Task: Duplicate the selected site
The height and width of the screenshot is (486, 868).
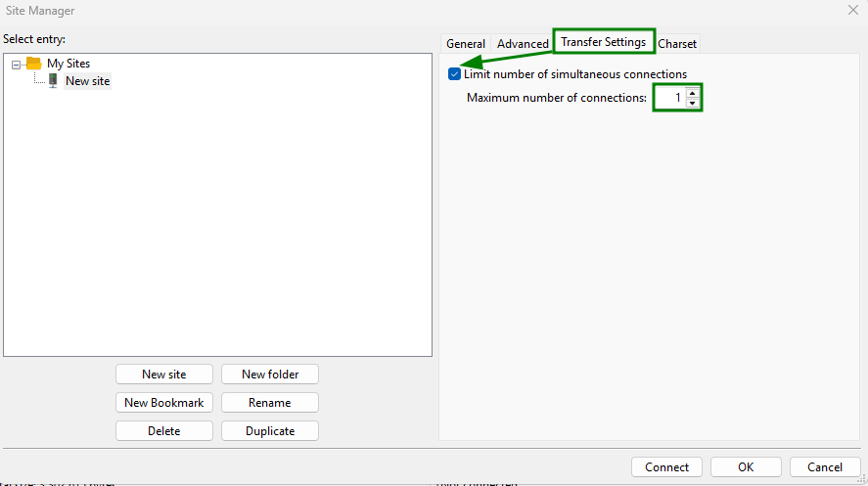Action: tap(269, 431)
